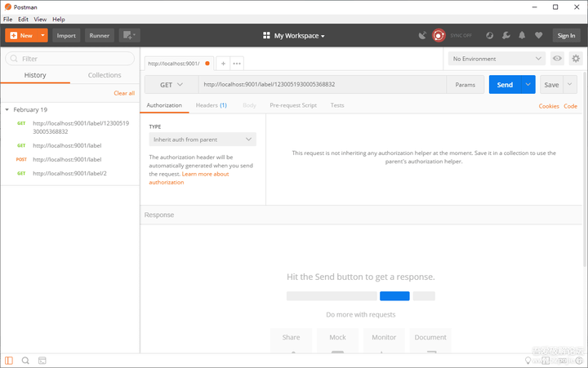Click the Monitor card
The height and width of the screenshot is (368, 588).
pos(384,340)
